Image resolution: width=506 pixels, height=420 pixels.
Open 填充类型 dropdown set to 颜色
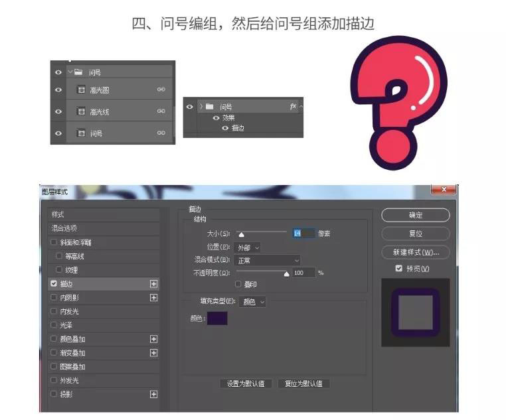click(252, 302)
